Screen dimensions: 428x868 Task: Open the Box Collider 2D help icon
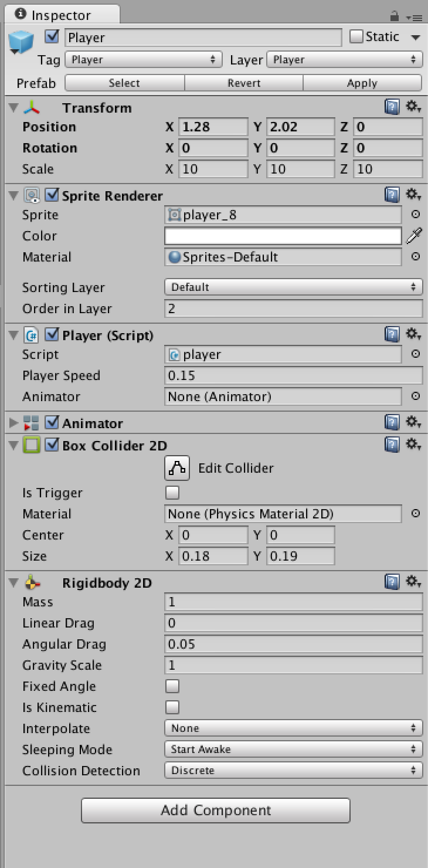click(392, 445)
